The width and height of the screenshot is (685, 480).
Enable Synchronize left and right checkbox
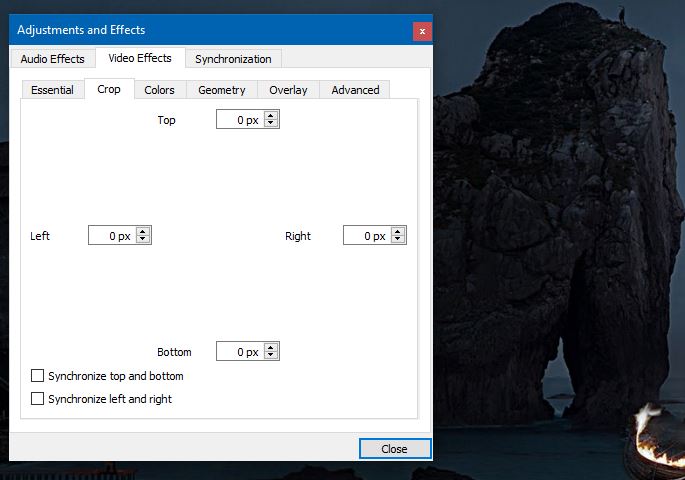[x=38, y=398]
